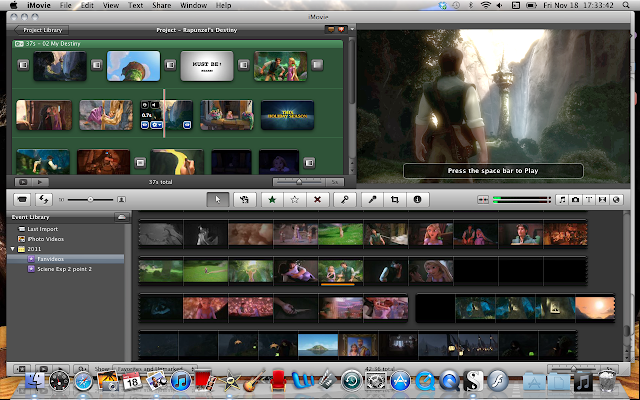Adjust the project frames-per-thumbnail slider
Screen dimensions: 640x400
299,182
